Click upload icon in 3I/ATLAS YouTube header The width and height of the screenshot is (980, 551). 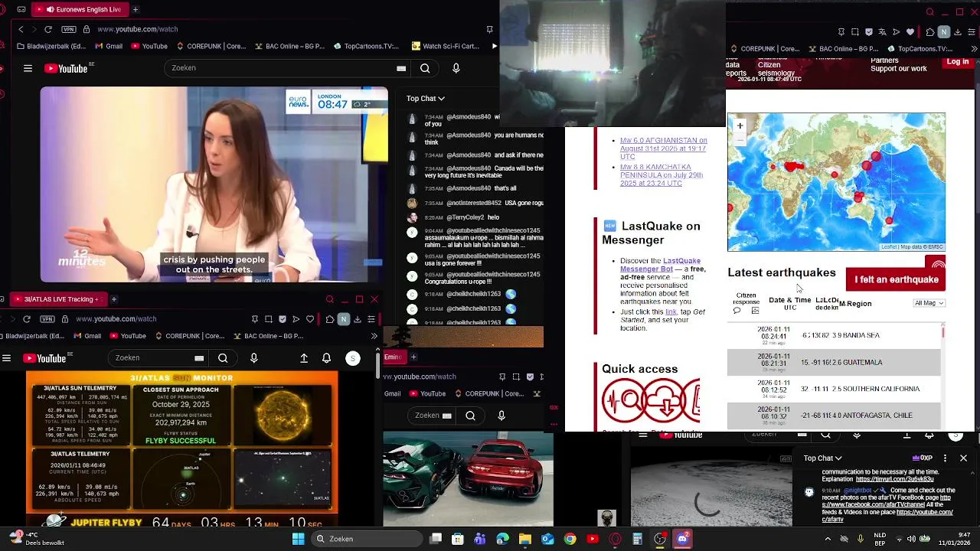click(304, 358)
